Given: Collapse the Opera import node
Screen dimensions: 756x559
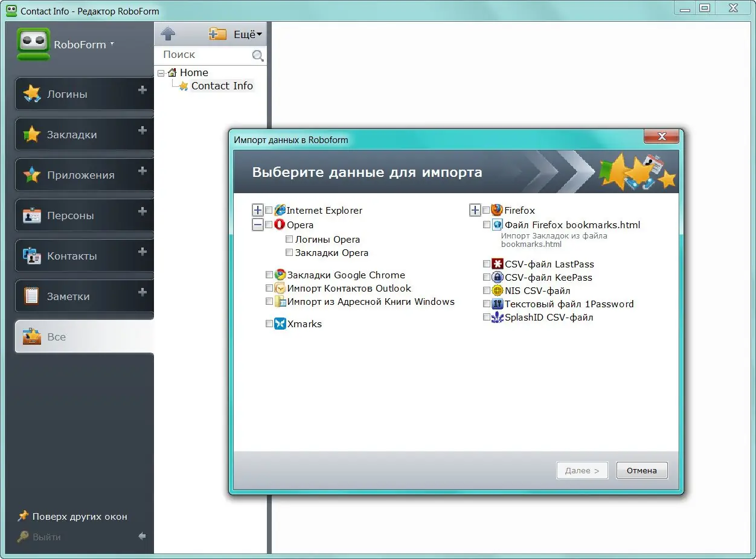Looking at the screenshot, I should [258, 225].
